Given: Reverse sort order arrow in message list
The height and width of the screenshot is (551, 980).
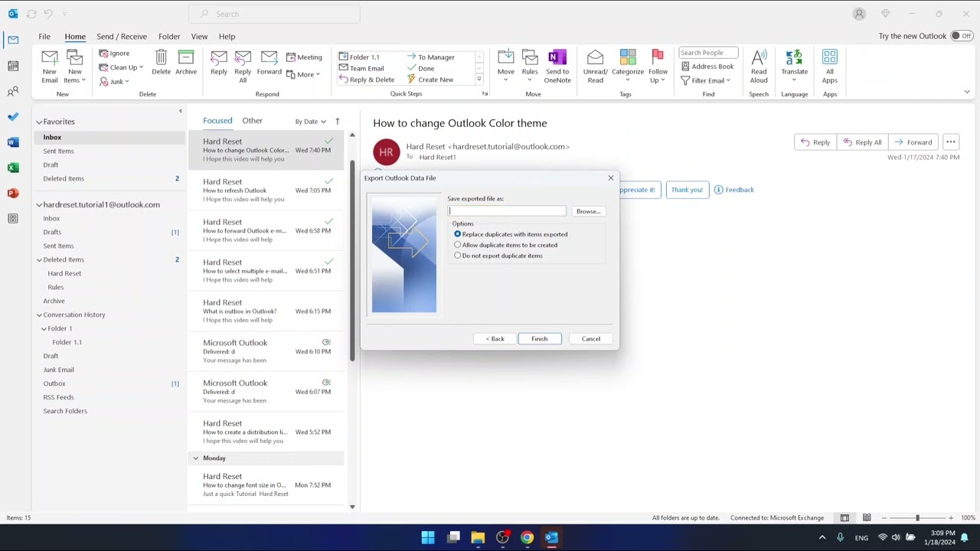Looking at the screenshot, I should (337, 122).
